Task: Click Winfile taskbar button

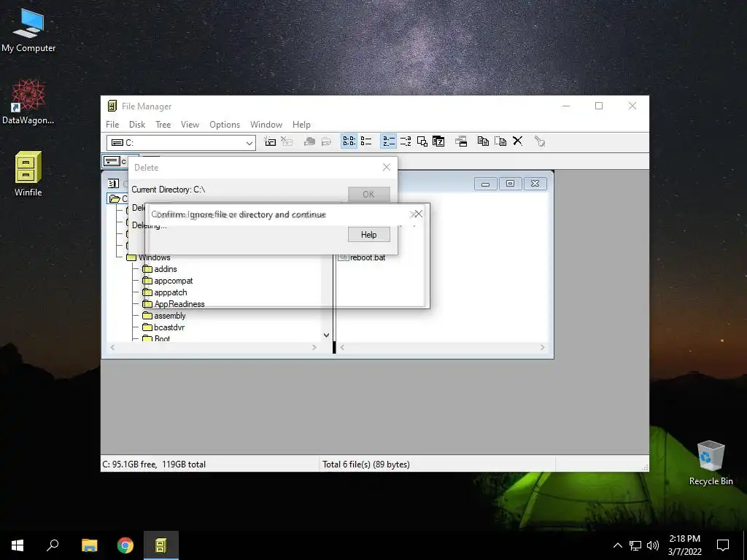Action: [161, 545]
